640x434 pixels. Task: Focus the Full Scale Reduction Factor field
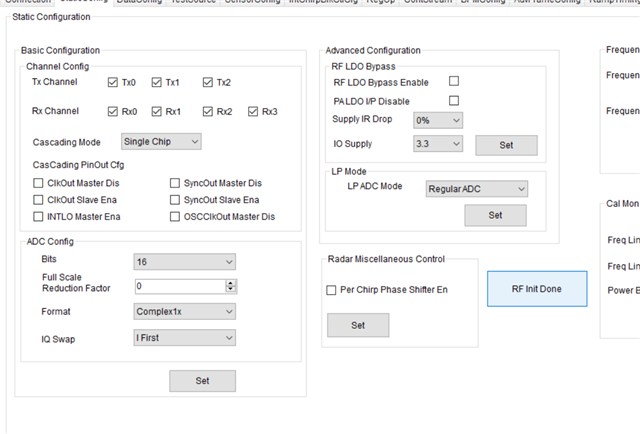click(x=180, y=286)
